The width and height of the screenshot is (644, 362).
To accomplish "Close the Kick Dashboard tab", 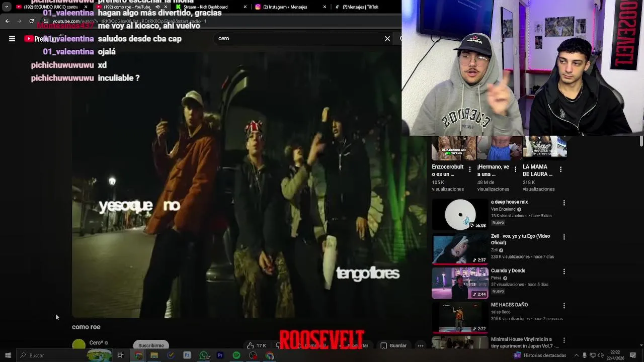I will click(x=245, y=7).
